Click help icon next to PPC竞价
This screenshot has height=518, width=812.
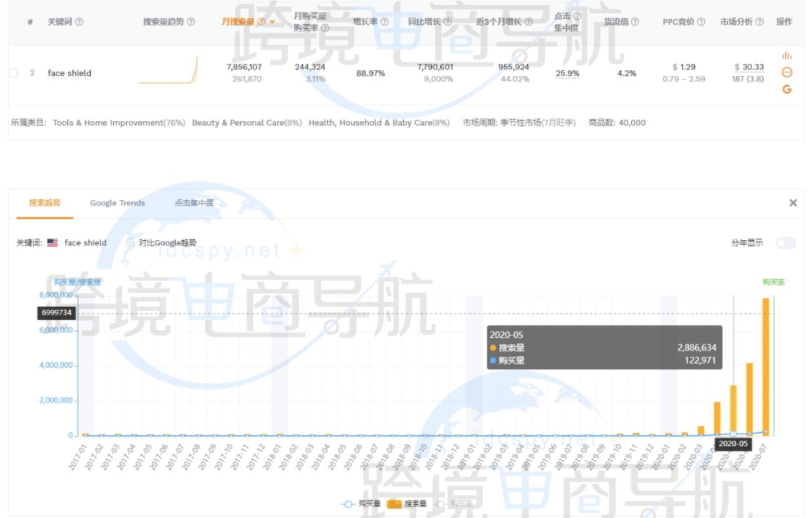pos(701,22)
